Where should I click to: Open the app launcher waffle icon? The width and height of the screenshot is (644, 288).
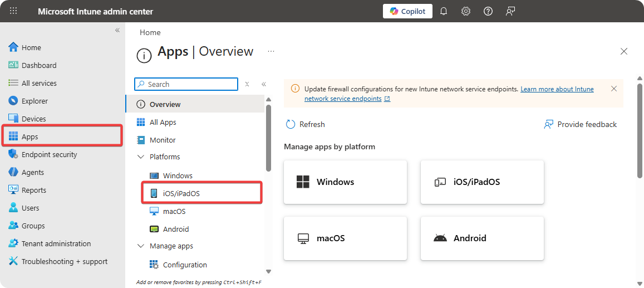point(13,11)
